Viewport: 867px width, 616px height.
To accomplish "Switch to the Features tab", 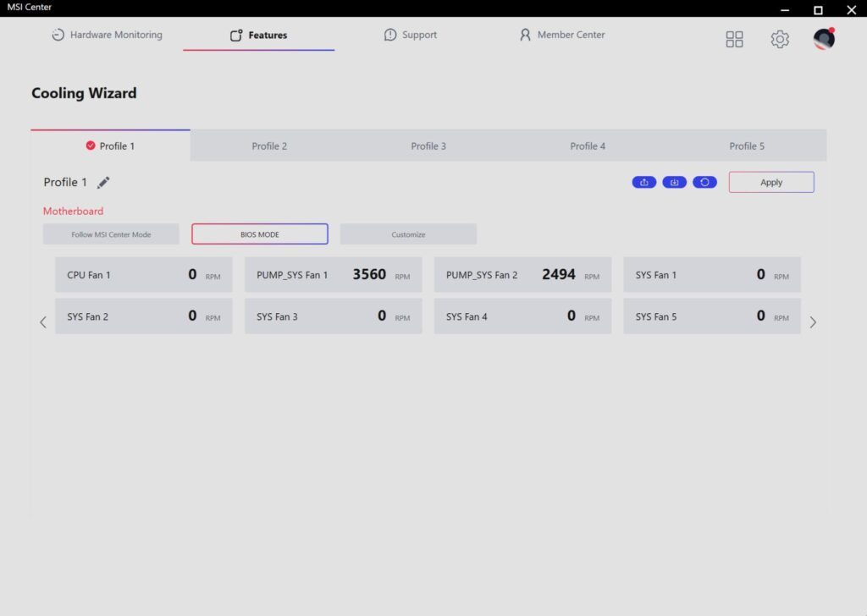I will (x=259, y=35).
